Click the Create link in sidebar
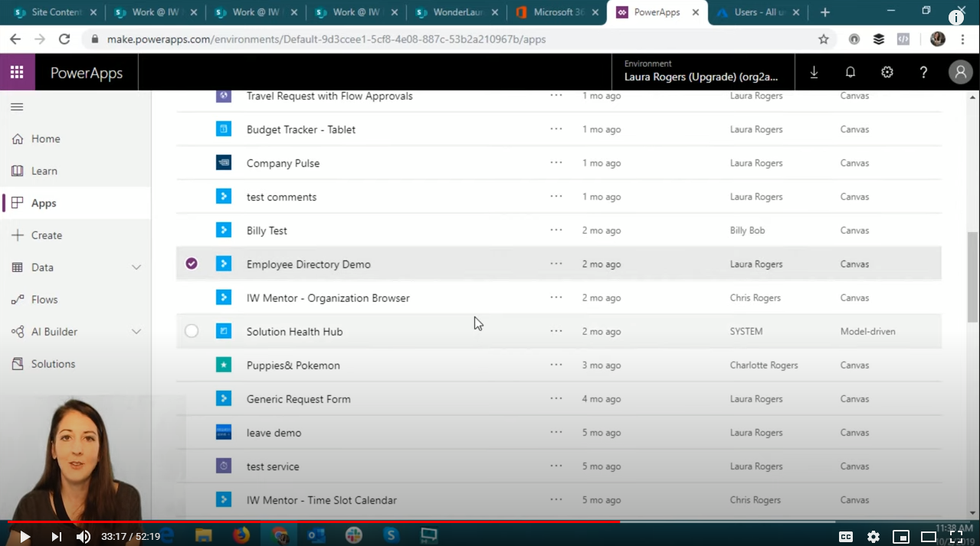980x546 pixels. (x=48, y=235)
